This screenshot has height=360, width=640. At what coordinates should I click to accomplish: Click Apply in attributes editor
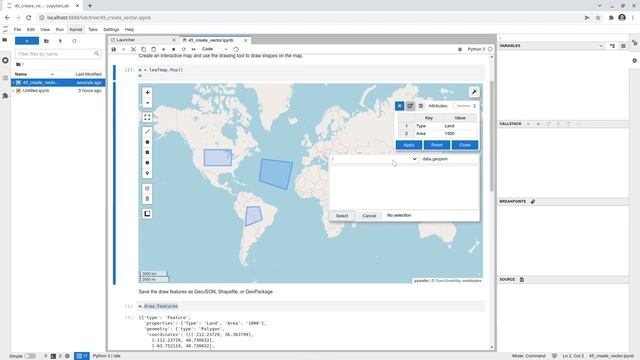tap(409, 145)
